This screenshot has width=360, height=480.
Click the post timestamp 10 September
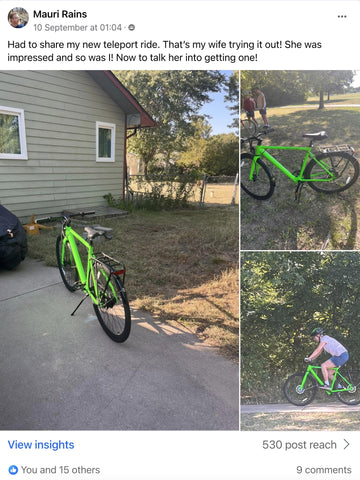click(77, 28)
